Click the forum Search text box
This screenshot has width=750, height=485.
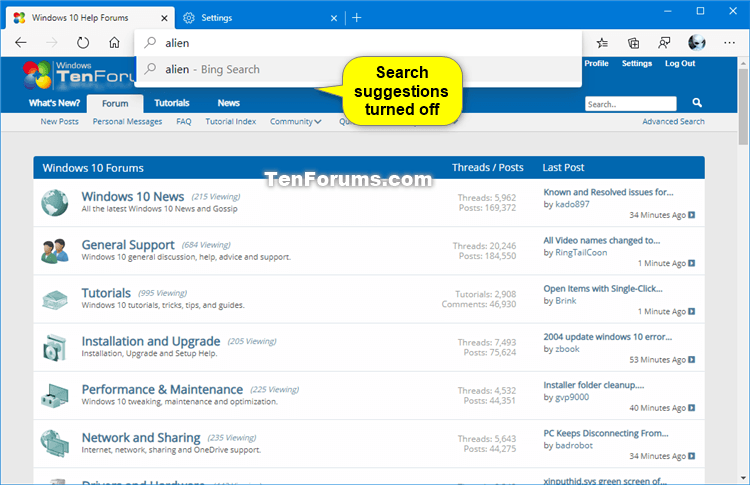click(630, 104)
